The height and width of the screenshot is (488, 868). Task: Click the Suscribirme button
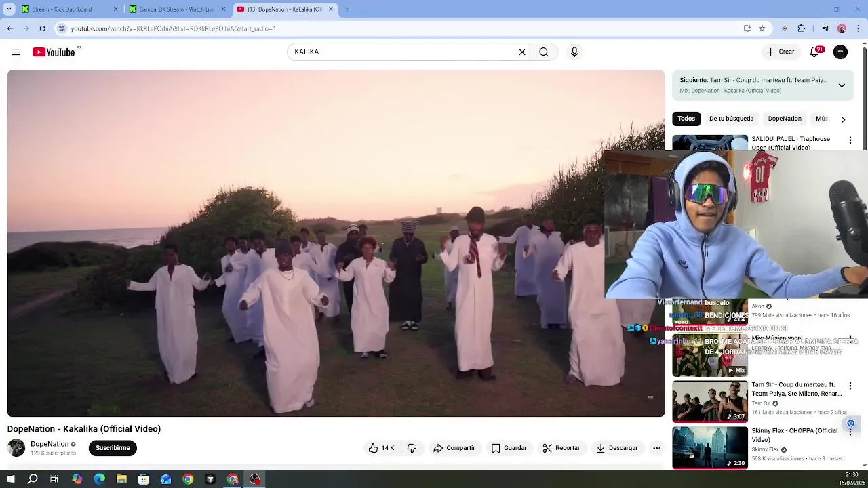pos(113,448)
